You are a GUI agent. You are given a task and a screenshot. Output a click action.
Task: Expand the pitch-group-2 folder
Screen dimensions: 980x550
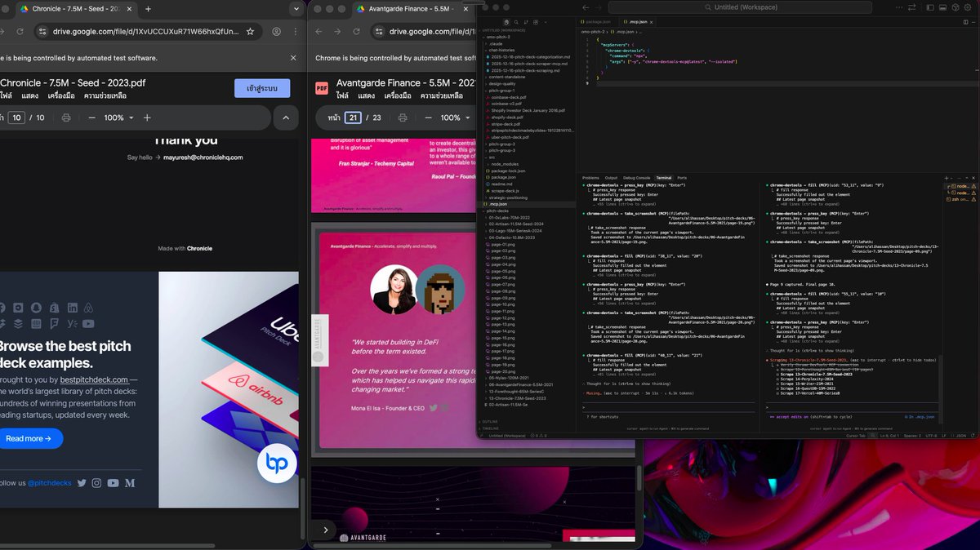point(527,144)
